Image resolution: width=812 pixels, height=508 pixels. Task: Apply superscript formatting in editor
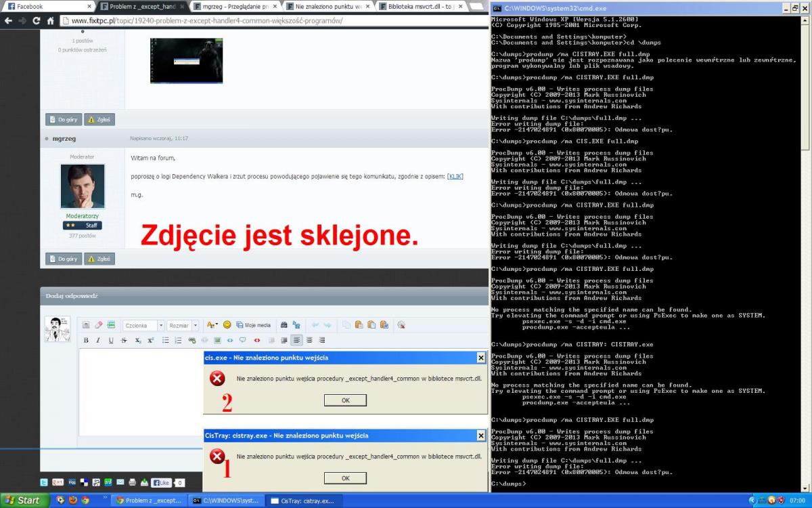point(150,340)
